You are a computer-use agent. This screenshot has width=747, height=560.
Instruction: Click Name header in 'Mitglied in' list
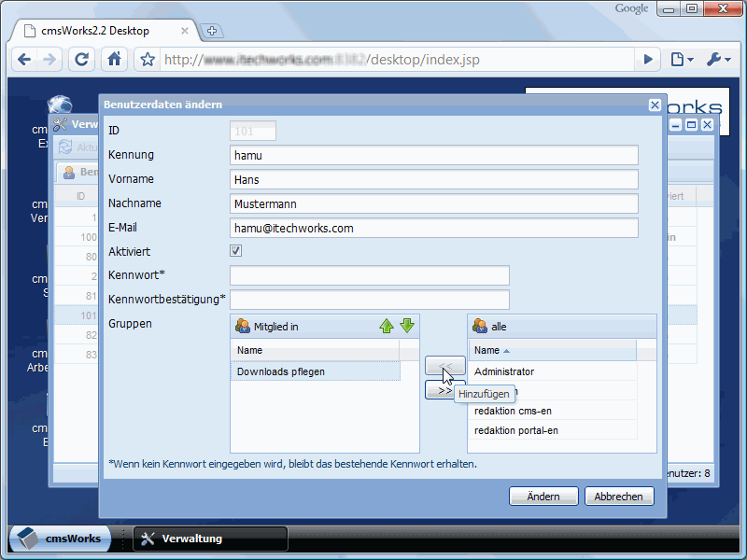click(316, 350)
